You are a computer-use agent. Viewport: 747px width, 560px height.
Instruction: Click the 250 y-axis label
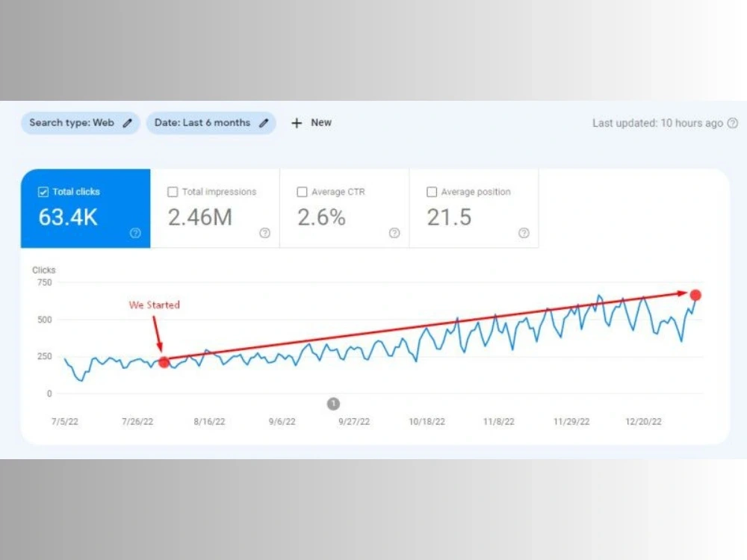click(44, 356)
